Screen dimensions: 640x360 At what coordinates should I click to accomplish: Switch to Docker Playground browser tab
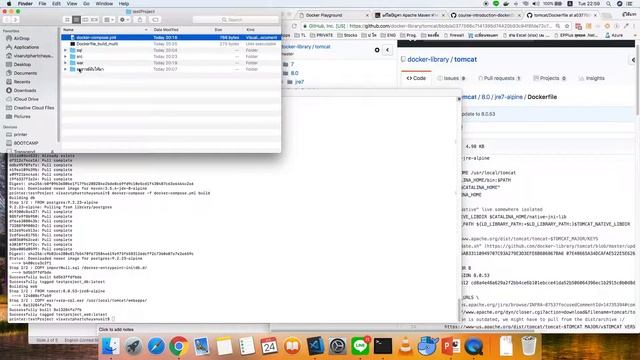[x=333, y=15]
